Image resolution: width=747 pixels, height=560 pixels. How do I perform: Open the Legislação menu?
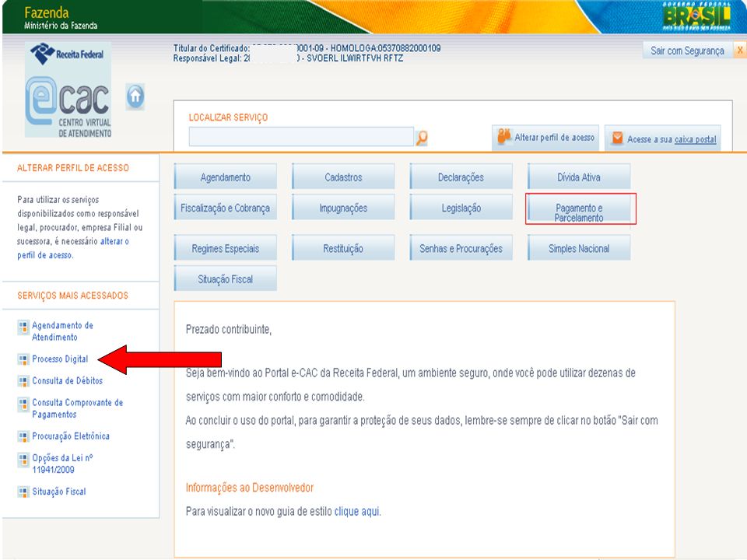click(x=461, y=208)
